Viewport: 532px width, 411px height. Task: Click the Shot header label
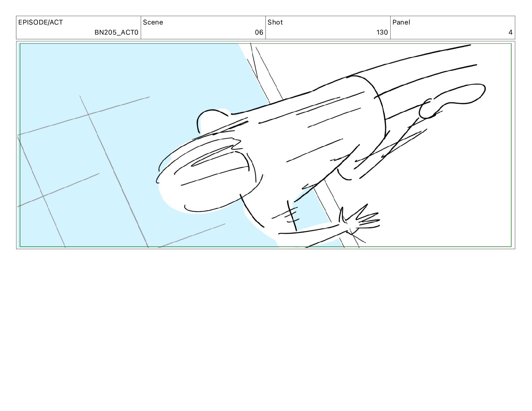click(x=275, y=22)
